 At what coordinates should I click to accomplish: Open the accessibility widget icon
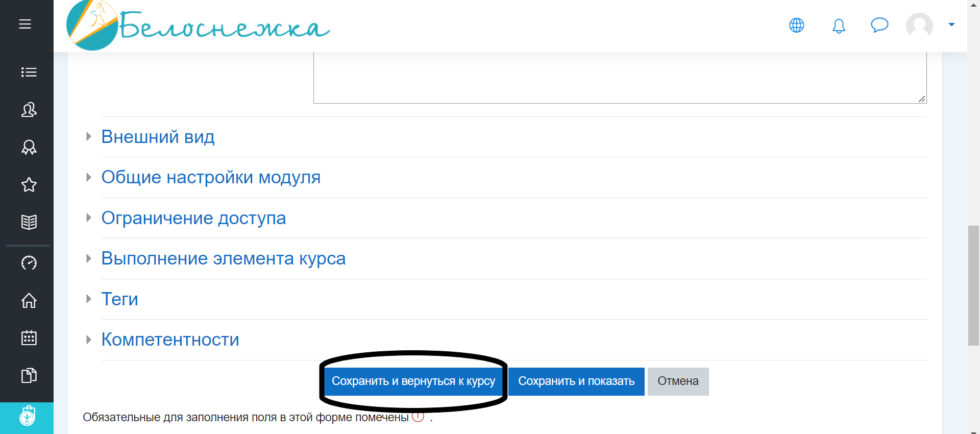(27, 417)
